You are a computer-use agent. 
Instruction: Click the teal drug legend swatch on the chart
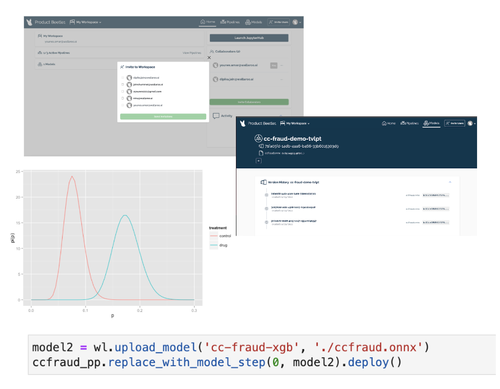(x=214, y=245)
